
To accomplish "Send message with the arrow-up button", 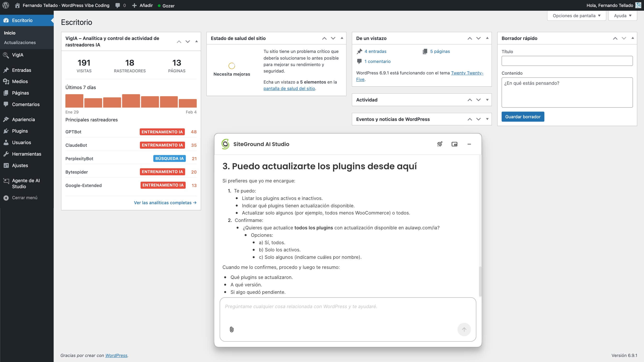I will tap(464, 329).
